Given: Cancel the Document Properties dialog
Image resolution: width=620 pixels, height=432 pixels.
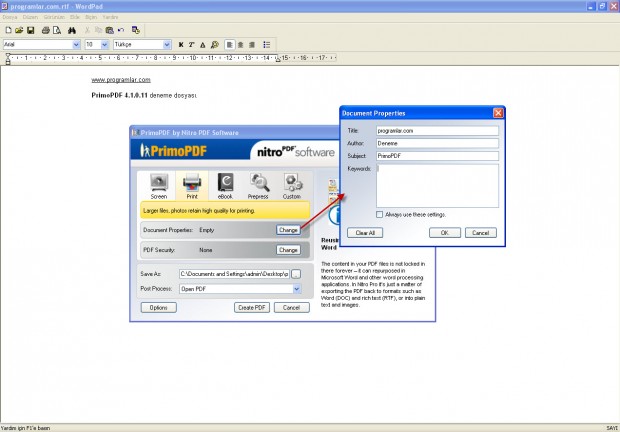Looking at the screenshot, I should coord(481,233).
